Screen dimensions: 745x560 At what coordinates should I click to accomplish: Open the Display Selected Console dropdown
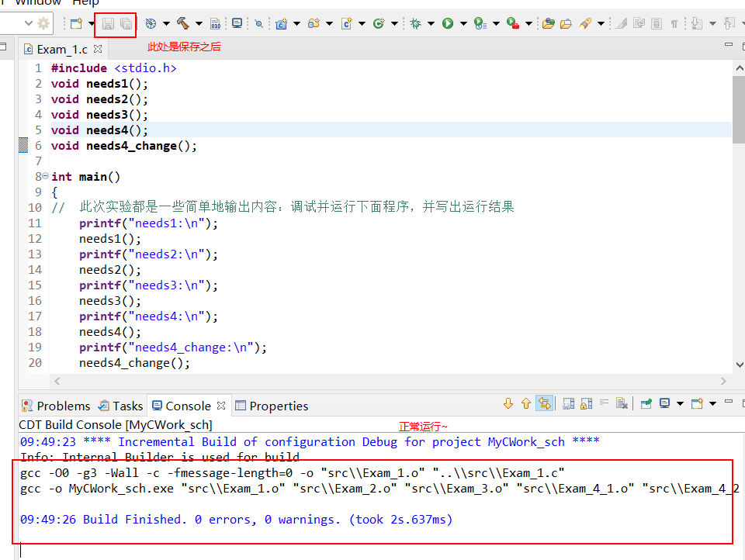[680, 403]
